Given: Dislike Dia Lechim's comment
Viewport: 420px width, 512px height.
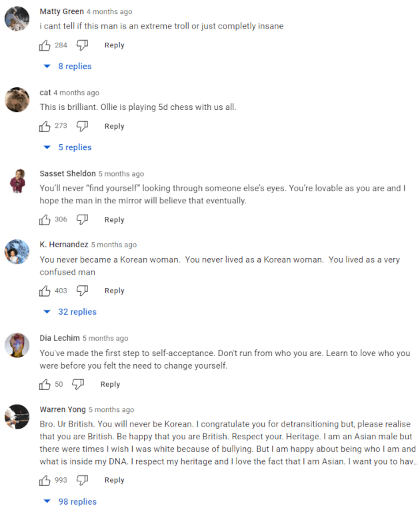Looking at the screenshot, I should [x=78, y=384].
